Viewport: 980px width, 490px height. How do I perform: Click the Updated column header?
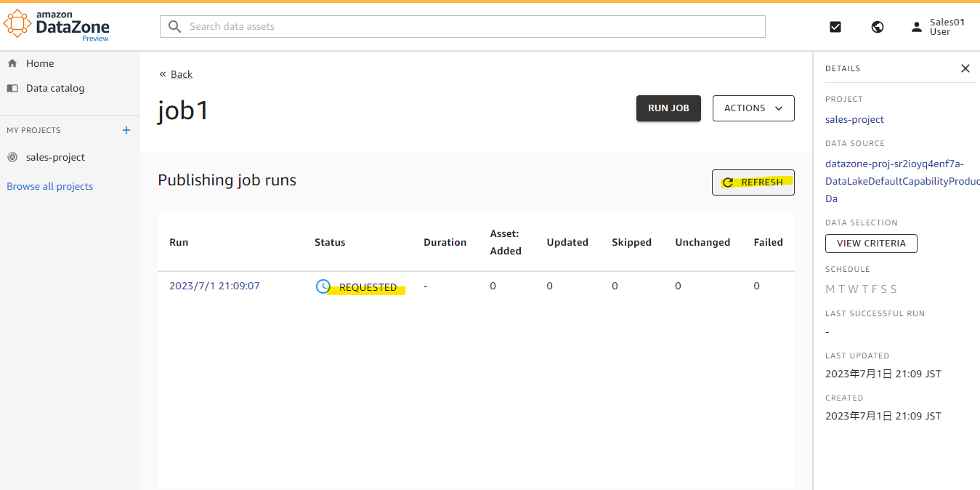(567, 242)
